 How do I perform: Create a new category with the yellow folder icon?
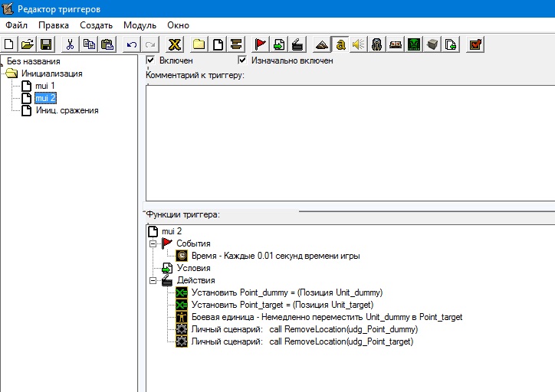pyautogui.click(x=199, y=44)
